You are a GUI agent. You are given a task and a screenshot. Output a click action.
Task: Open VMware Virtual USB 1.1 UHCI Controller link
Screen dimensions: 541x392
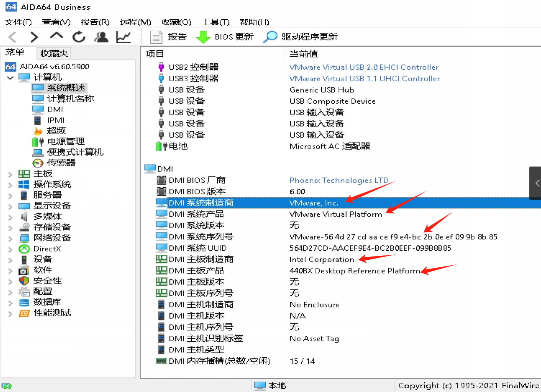pos(365,79)
